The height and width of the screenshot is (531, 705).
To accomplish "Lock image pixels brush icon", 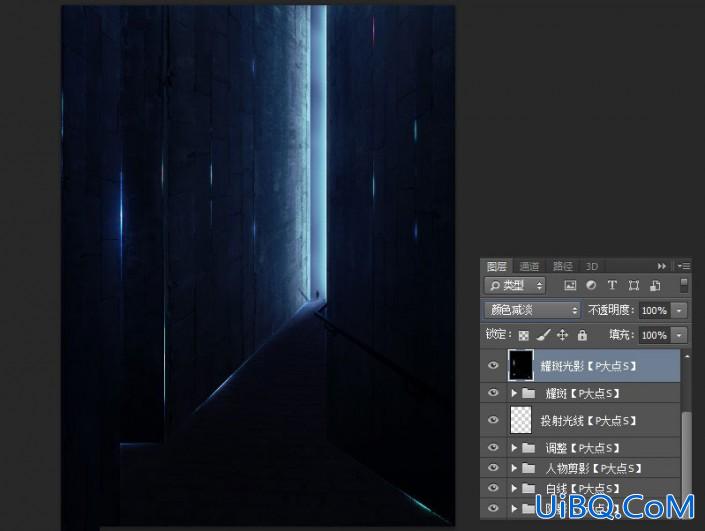I will (x=543, y=335).
